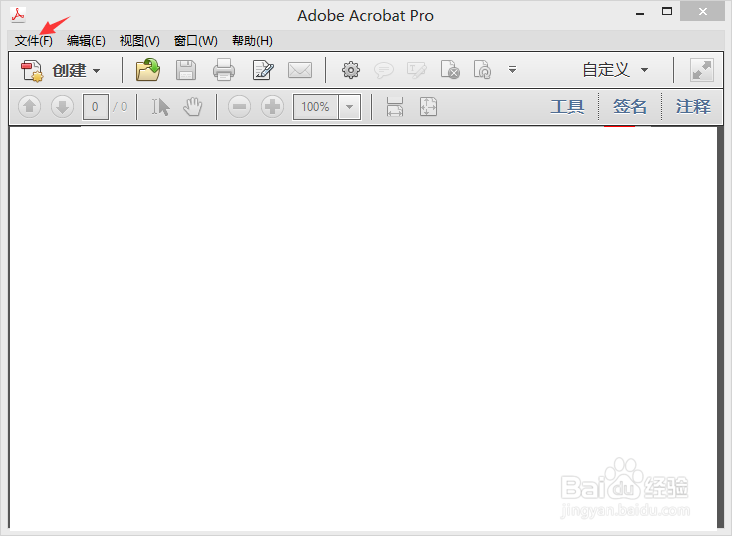Open the 工具 panel

click(x=567, y=107)
